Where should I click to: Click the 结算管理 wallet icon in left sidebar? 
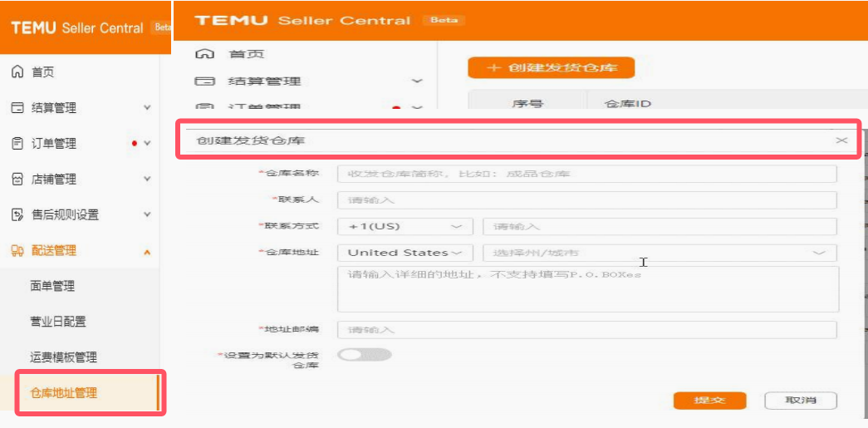click(17, 108)
